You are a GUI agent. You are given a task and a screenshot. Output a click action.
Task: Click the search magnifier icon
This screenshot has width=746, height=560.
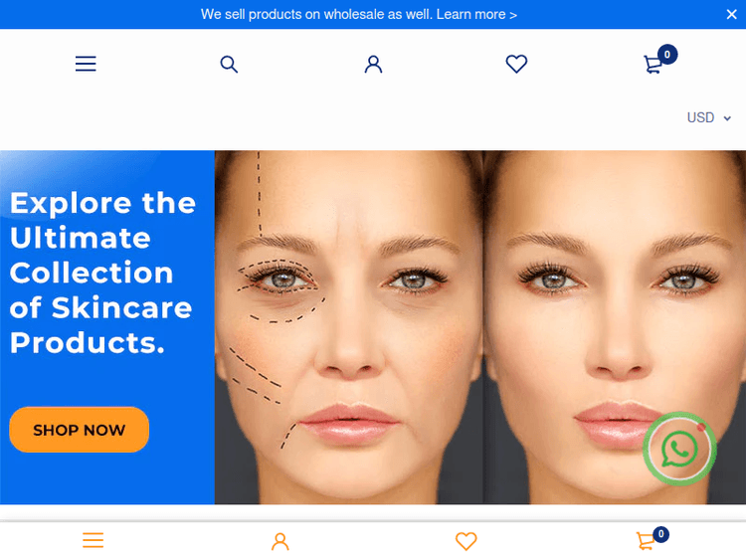click(x=229, y=64)
